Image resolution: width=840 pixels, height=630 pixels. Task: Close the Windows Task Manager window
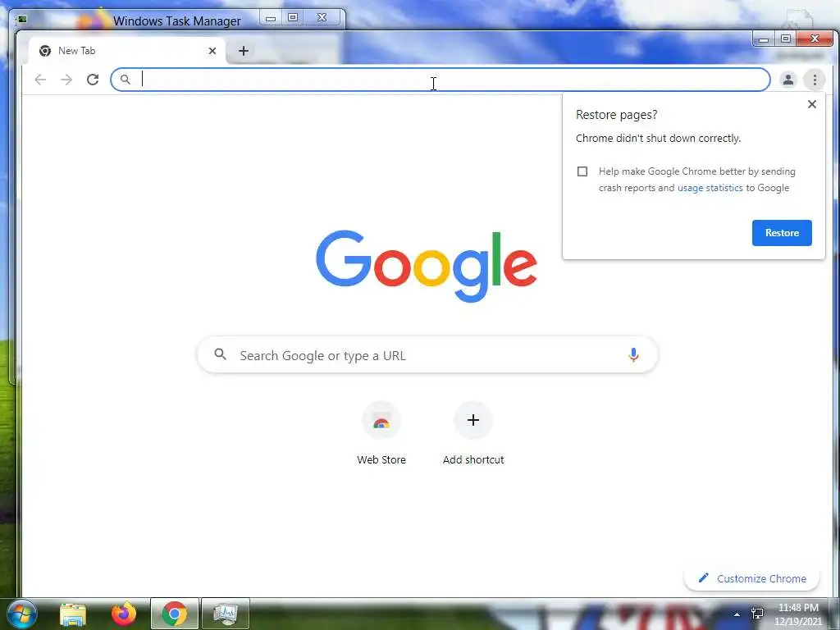coord(322,18)
